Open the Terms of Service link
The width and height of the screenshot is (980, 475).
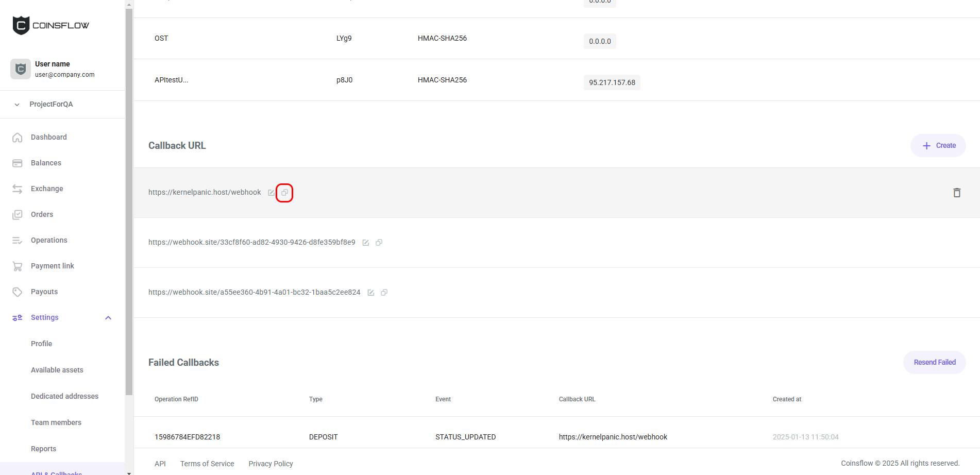point(207,464)
